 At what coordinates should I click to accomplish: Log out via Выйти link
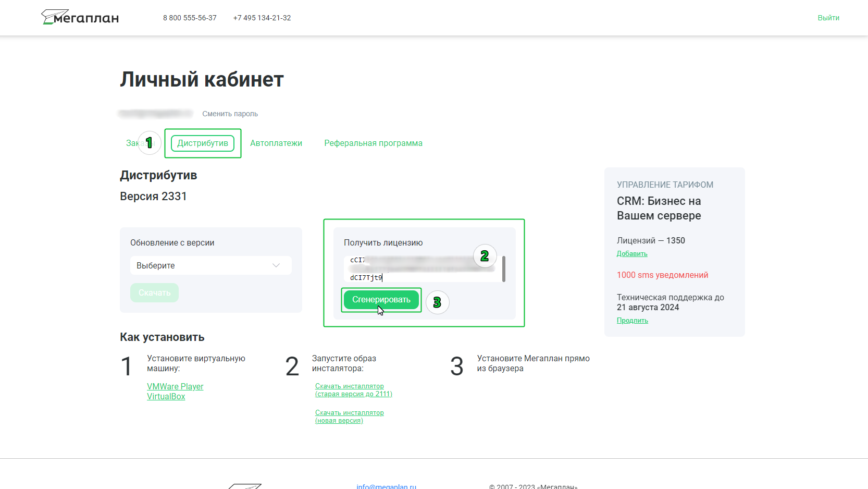point(828,18)
